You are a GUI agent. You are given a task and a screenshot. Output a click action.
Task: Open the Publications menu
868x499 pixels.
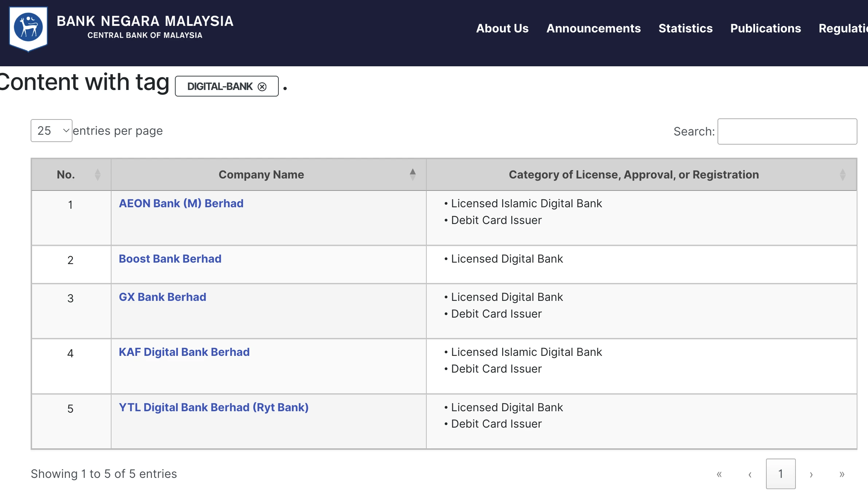click(x=766, y=28)
